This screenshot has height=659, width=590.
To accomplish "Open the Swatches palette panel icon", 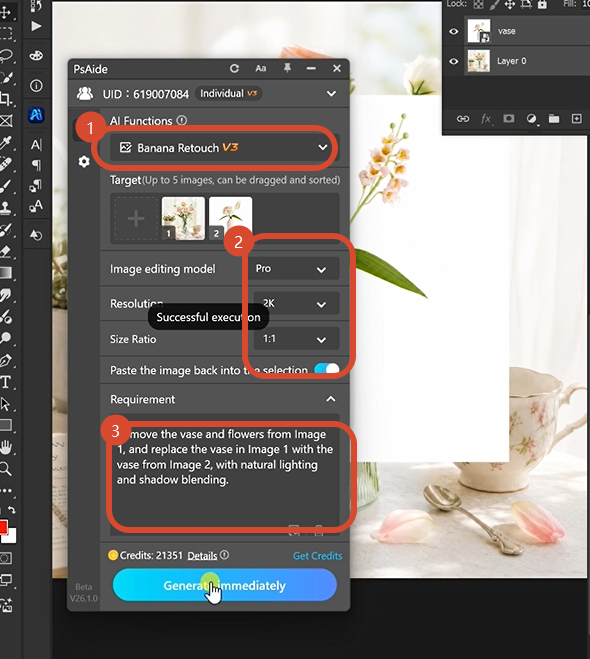I will [x=37, y=55].
